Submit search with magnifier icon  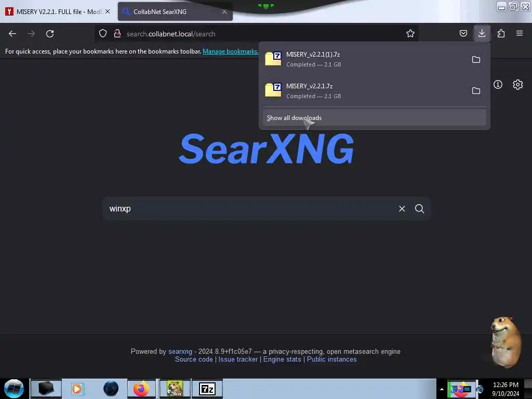pos(419,209)
